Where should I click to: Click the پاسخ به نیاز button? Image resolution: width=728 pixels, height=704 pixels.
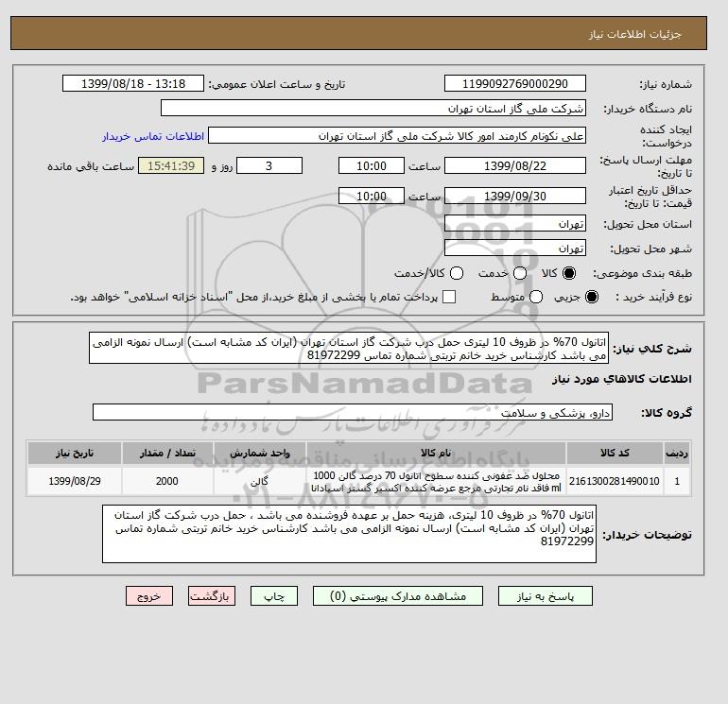(546, 596)
